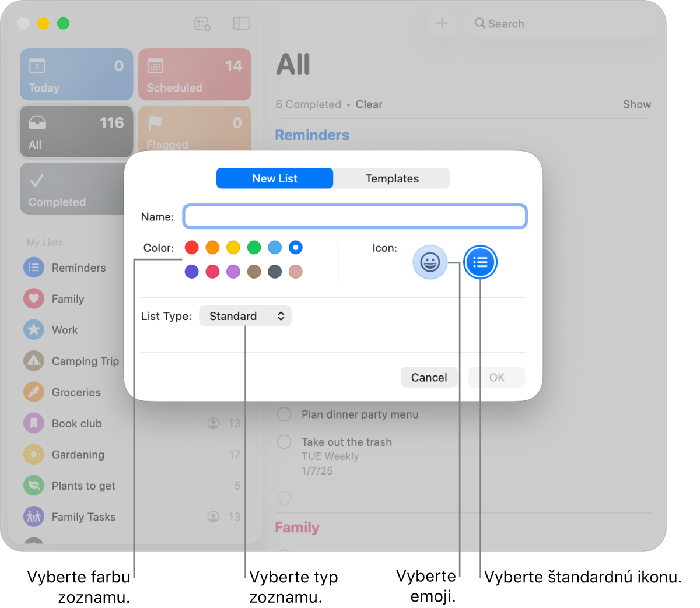Click the add list toolbar icon

pos(202,24)
